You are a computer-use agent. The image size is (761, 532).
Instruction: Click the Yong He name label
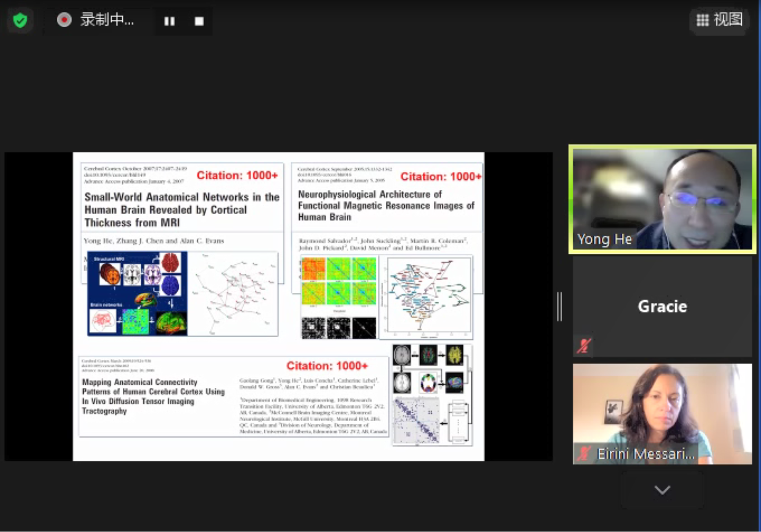click(x=604, y=239)
